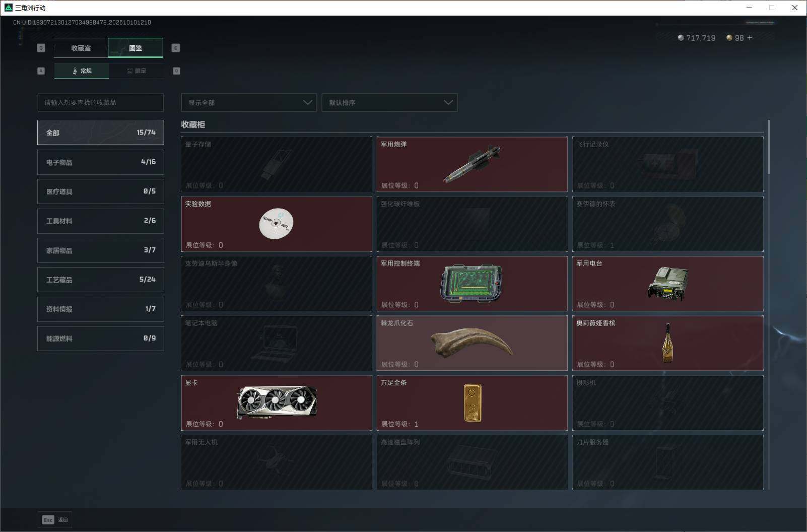Select the 军用电台 radio item
The height and width of the screenshot is (532, 807).
coord(667,284)
